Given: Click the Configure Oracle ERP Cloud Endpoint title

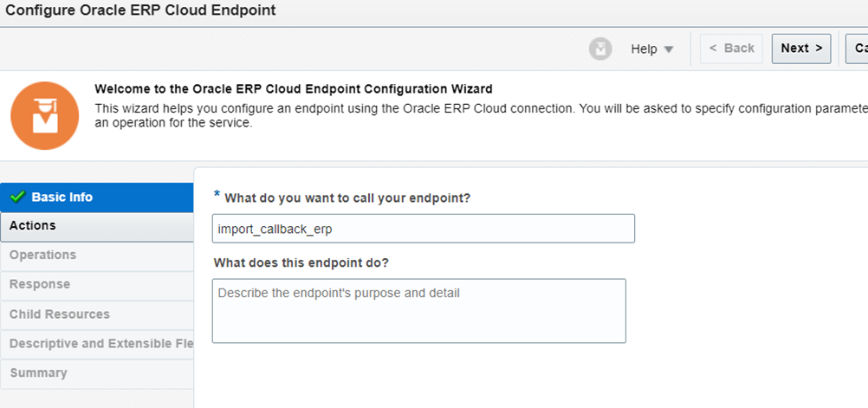Looking at the screenshot, I should [140, 10].
